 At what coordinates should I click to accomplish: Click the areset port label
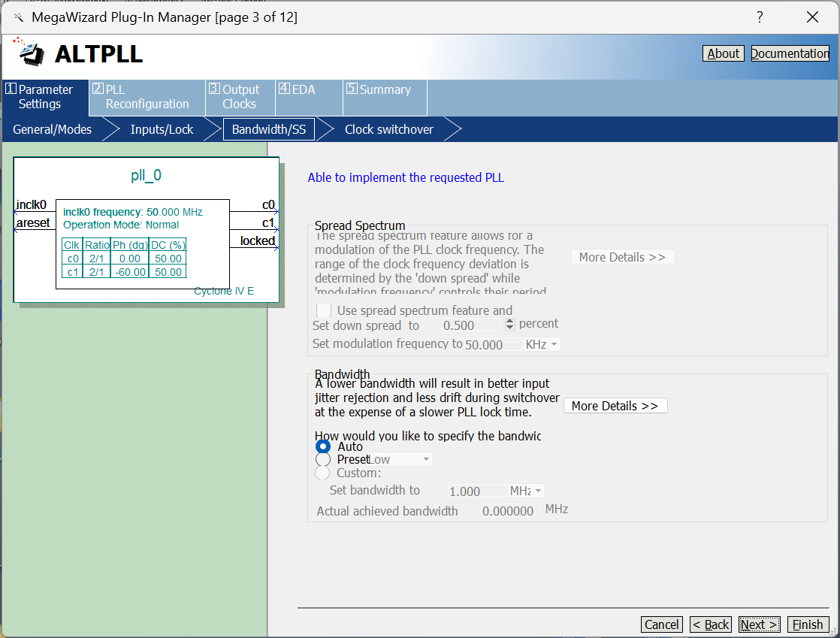pyautogui.click(x=33, y=223)
